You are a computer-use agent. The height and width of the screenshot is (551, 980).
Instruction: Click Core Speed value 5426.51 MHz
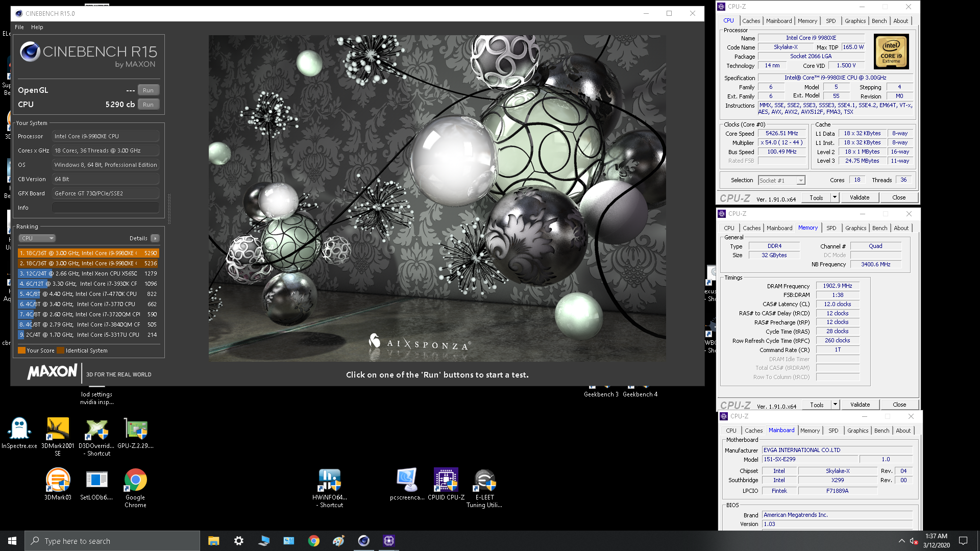[x=781, y=133]
